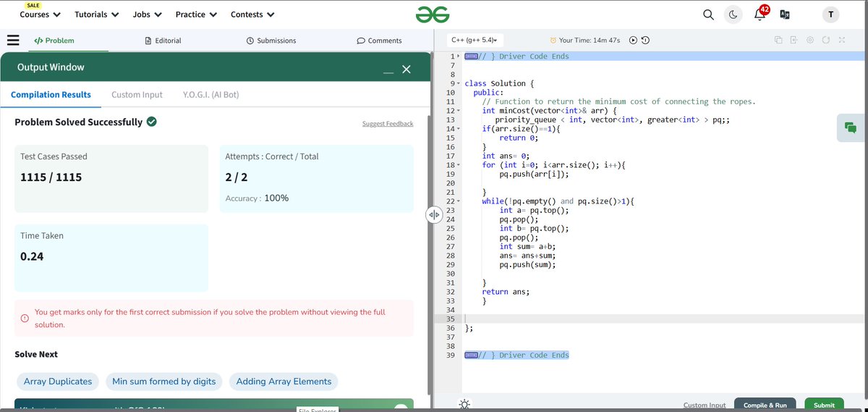Switch to the Problem tab
This screenshot has width=868, height=412.
(x=54, y=41)
